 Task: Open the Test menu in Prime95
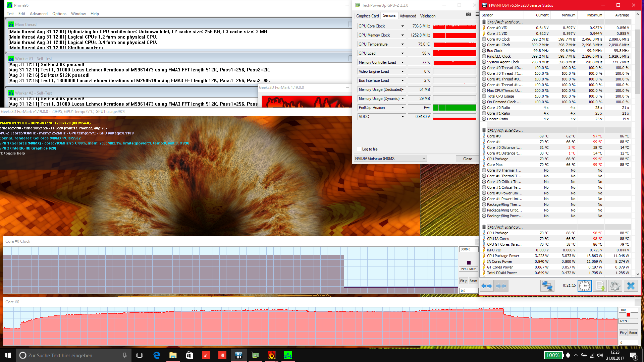pyautogui.click(x=10, y=14)
